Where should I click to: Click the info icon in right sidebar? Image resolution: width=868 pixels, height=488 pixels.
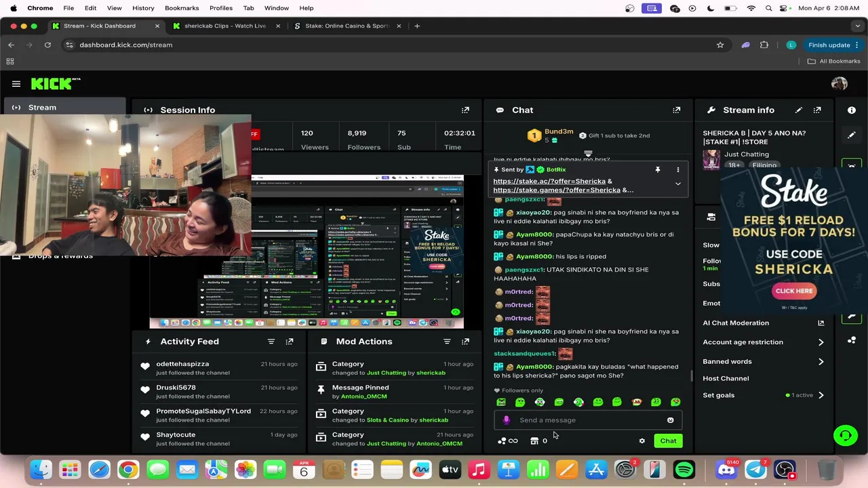point(852,110)
